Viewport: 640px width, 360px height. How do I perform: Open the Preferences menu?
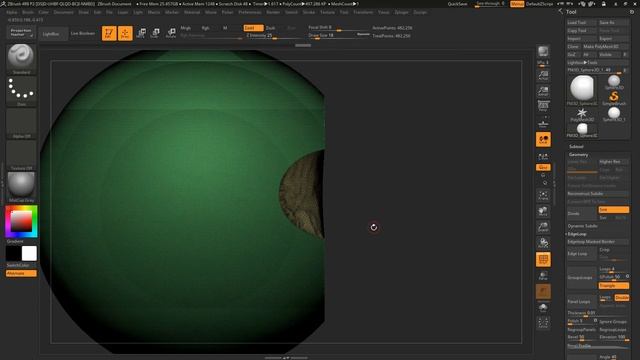click(x=250, y=12)
